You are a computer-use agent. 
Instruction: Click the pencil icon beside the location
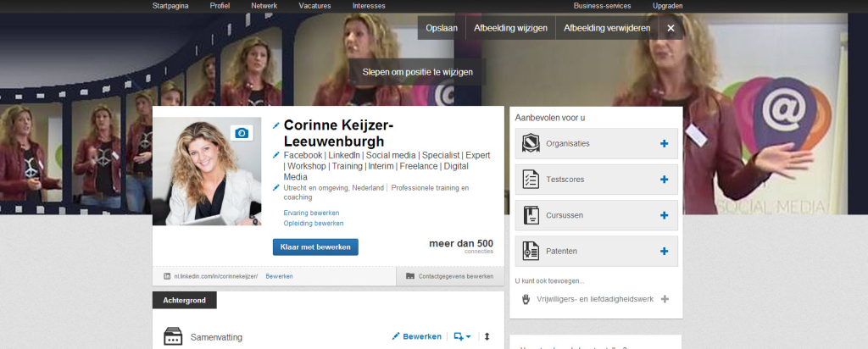click(276, 187)
